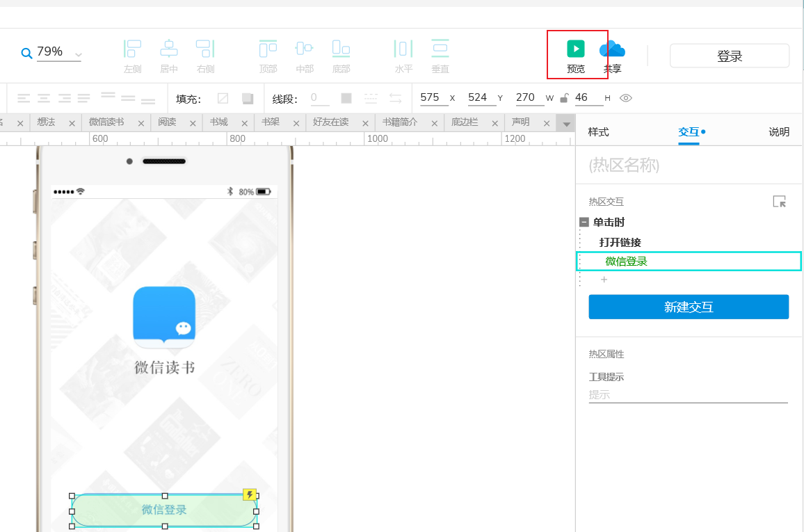The width and height of the screenshot is (804, 532).
Task: Click hotspot interaction picker icon beside 热区交互
Action: (x=780, y=202)
